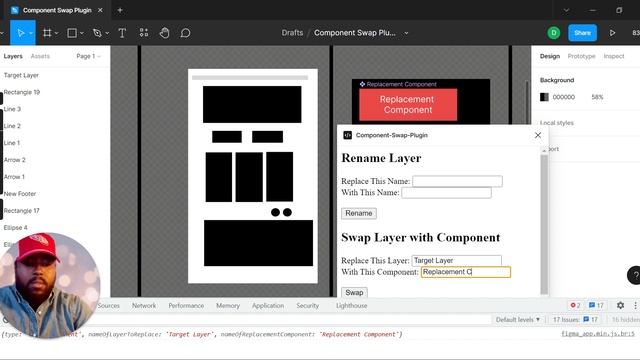Click the 17 Issues link

point(575,320)
